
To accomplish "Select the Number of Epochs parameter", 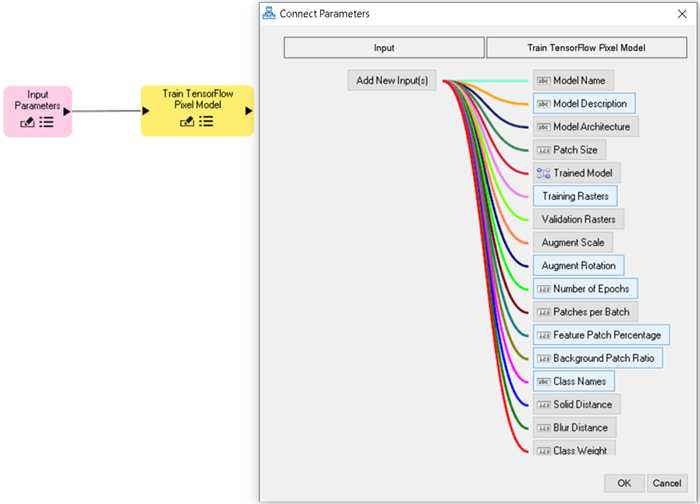I will 585,288.
